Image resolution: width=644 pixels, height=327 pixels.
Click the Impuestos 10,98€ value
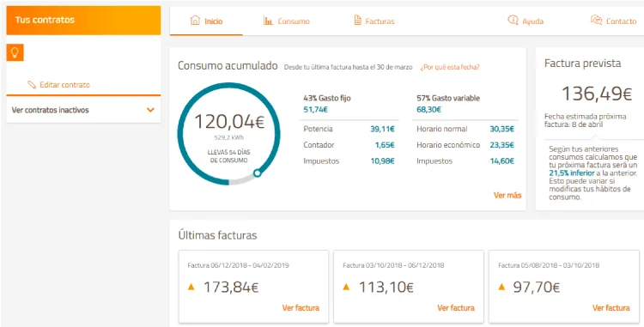tap(382, 161)
